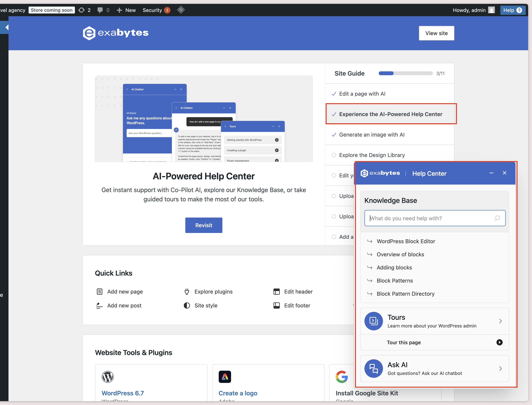The image size is (532, 405).
Task: Click the Exabytes logo in header
Action: tap(116, 33)
